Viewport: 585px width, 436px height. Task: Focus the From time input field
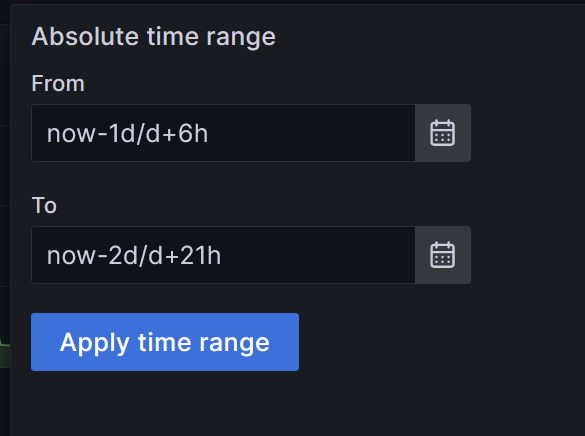click(223, 133)
